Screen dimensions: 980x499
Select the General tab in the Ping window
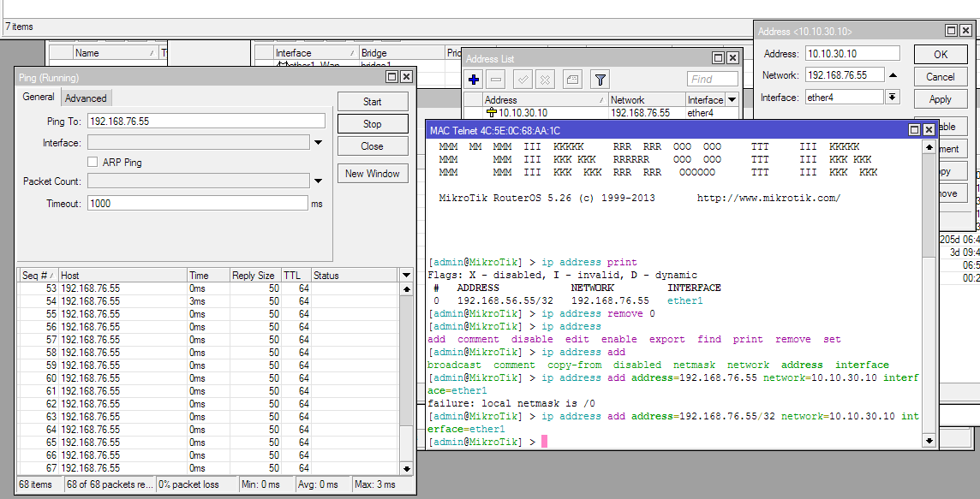tap(38, 97)
